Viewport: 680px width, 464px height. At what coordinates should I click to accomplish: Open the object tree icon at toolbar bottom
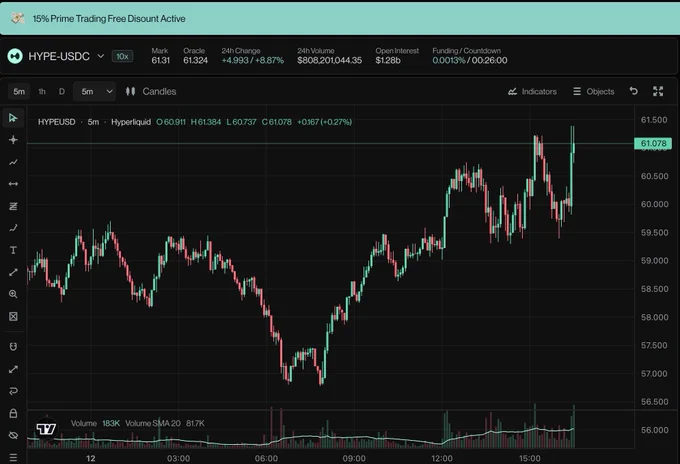coord(13,457)
